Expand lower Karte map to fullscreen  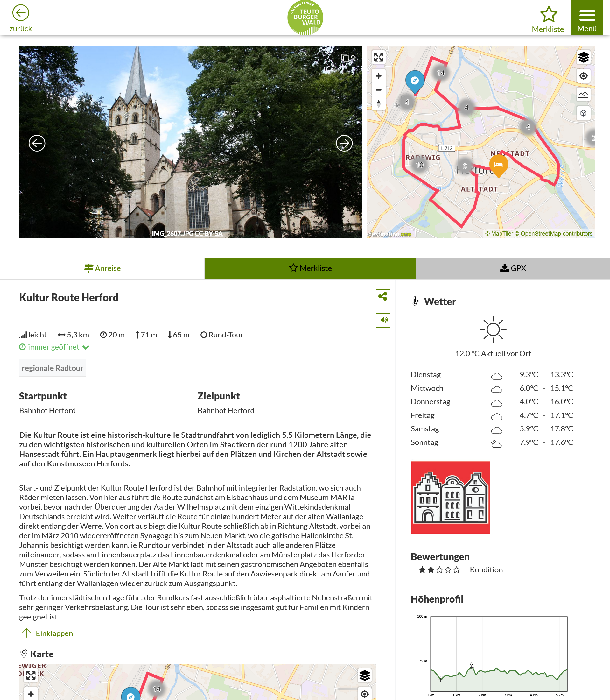(31, 675)
